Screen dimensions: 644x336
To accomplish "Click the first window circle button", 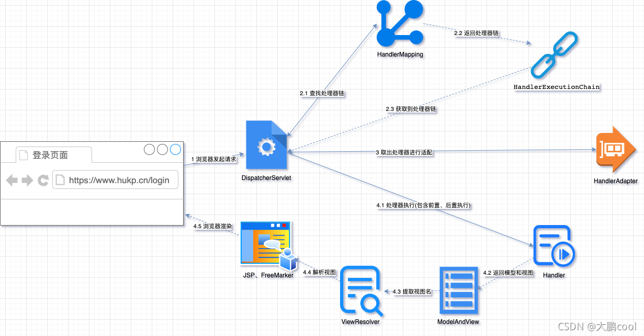I will (x=150, y=150).
